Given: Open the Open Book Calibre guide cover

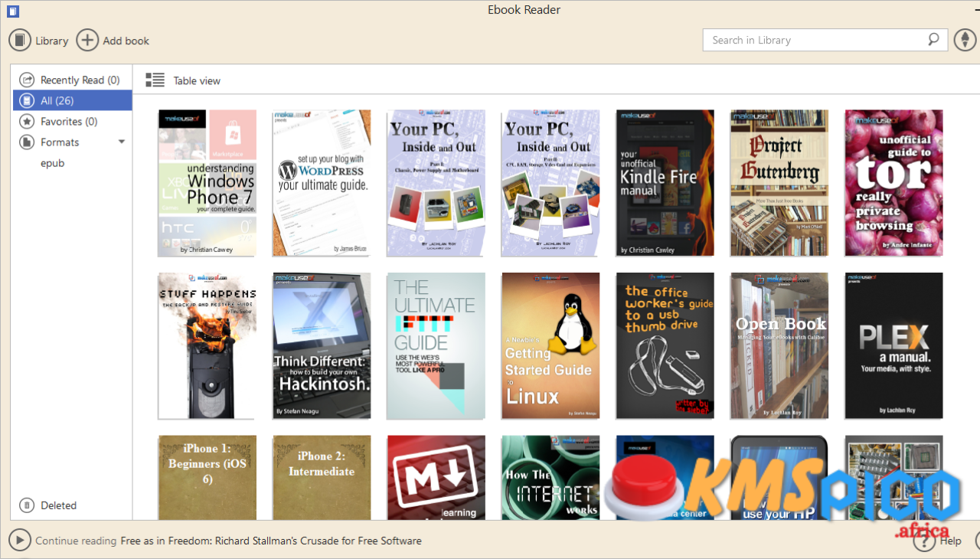Looking at the screenshot, I should click(779, 346).
